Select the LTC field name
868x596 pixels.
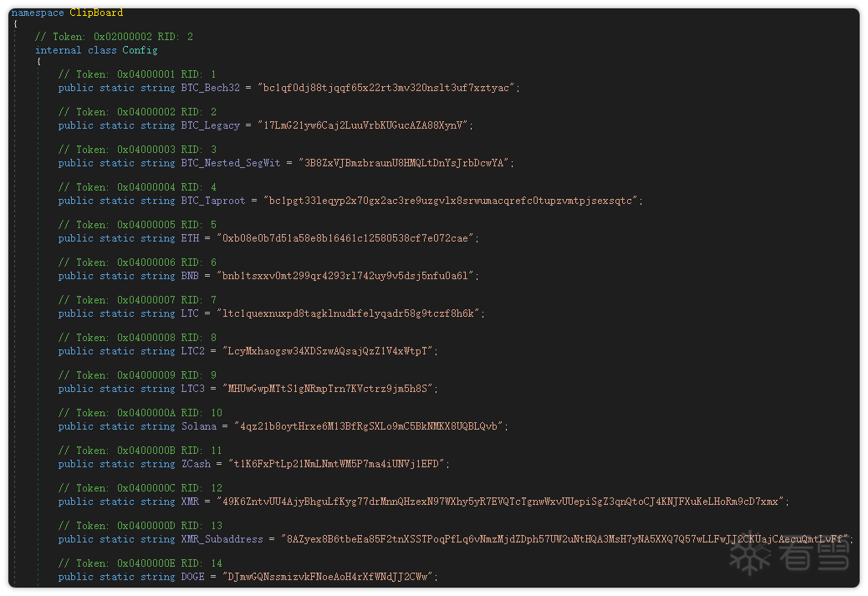click(x=190, y=313)
